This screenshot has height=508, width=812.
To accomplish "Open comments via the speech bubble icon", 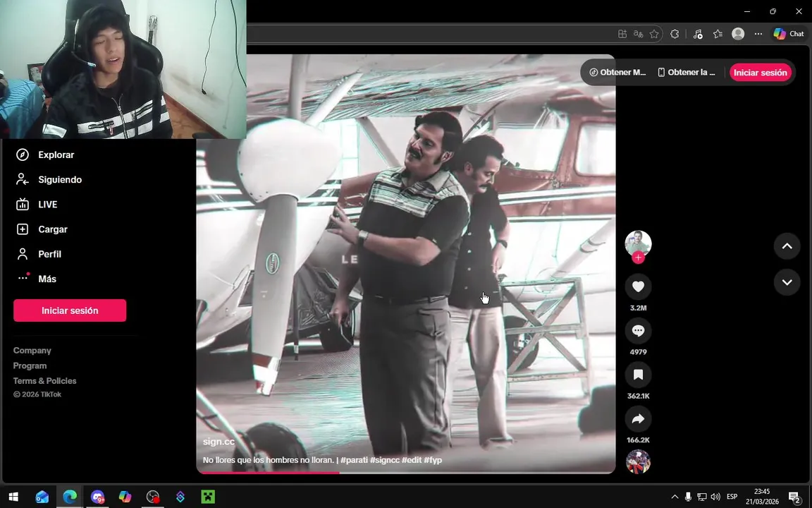I will [638, 331].
